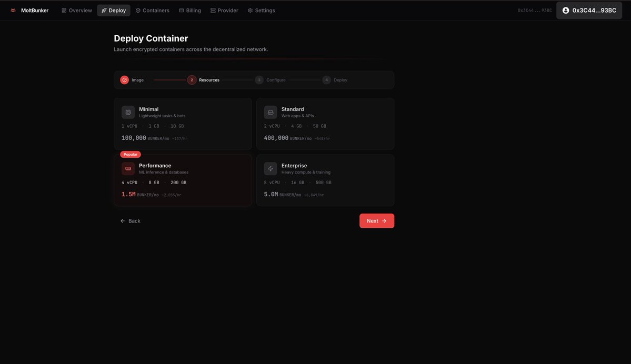The image size is (631, 364).
Task: Select the Standard plan icon
Action: (x=271, y=112)
